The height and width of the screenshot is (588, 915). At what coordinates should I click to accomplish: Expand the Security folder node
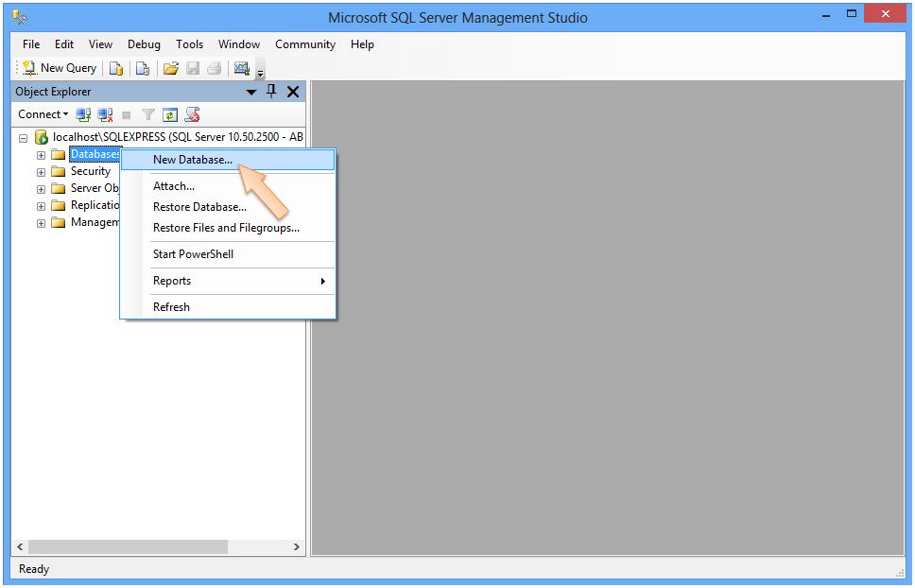[41, 172]
